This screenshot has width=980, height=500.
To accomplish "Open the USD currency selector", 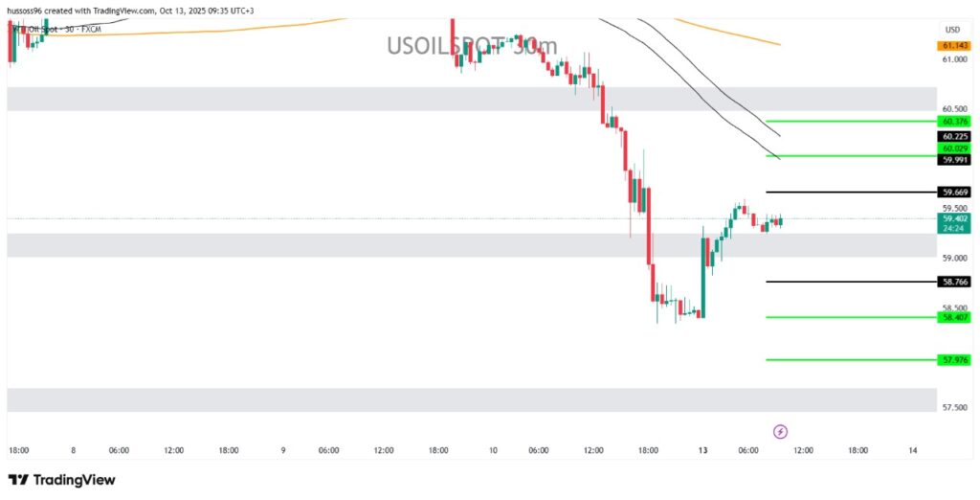I will click(x=951, y=29).
